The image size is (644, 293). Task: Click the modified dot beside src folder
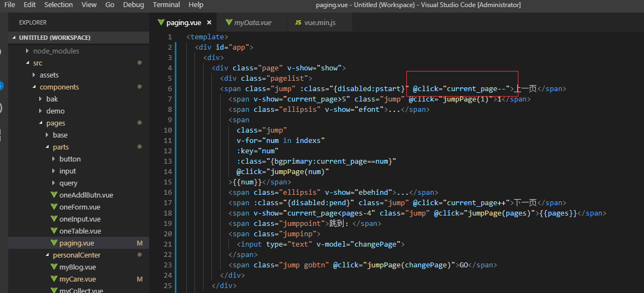coord(140,63)
